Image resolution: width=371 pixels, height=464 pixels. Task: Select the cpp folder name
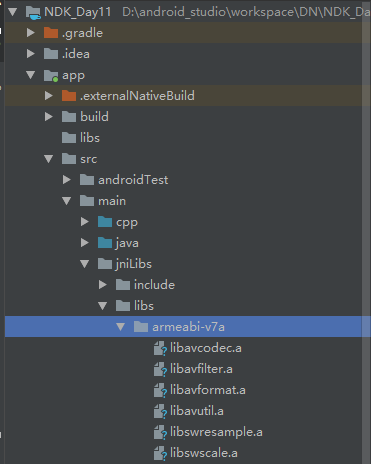(127, 223)
